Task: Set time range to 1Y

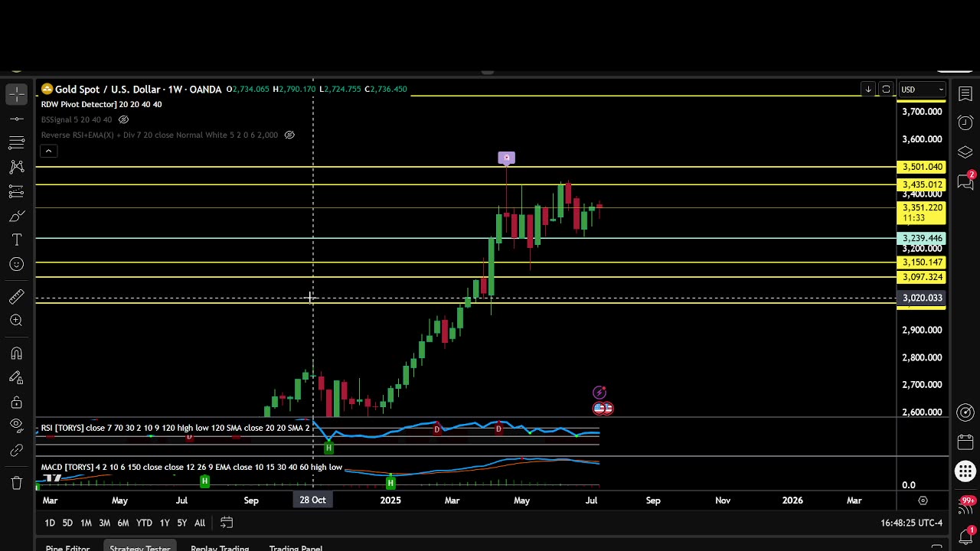Action: [165, 523]
